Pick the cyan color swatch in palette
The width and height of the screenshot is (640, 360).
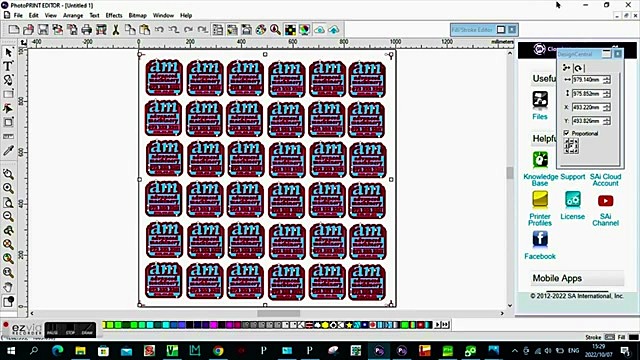click(166, 325)
